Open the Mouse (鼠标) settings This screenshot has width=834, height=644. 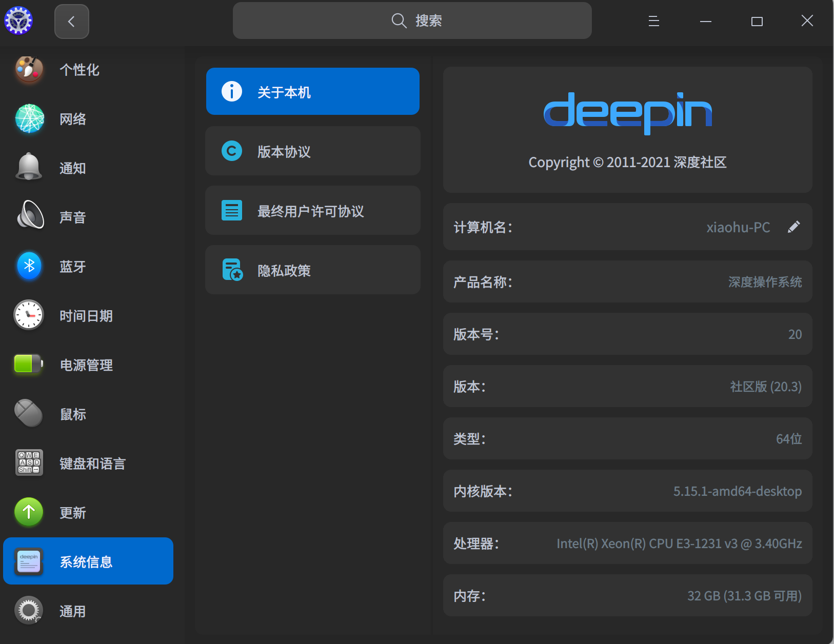point(72,414)
